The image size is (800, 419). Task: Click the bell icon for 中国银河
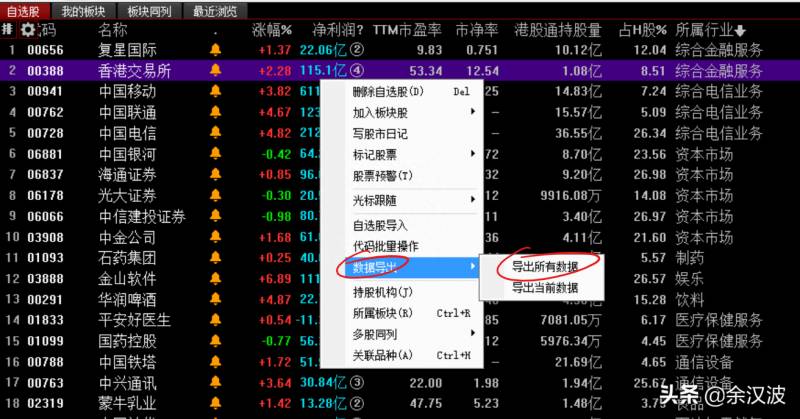click(215, 154)
